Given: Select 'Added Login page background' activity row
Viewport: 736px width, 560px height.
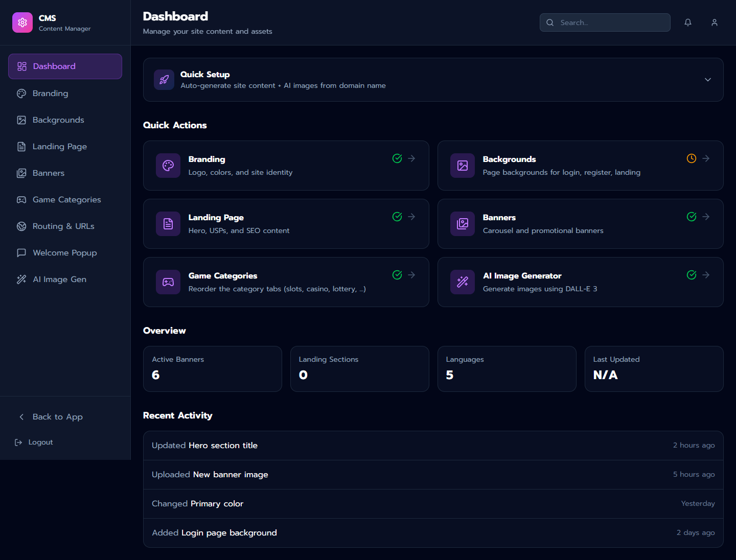Looking at the screenshot, I should coord(433,533).
